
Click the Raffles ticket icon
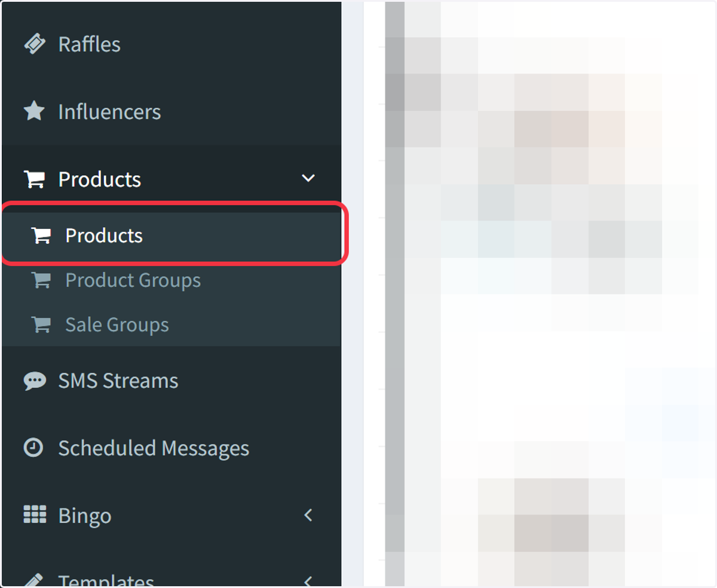(x=34, y=44)
